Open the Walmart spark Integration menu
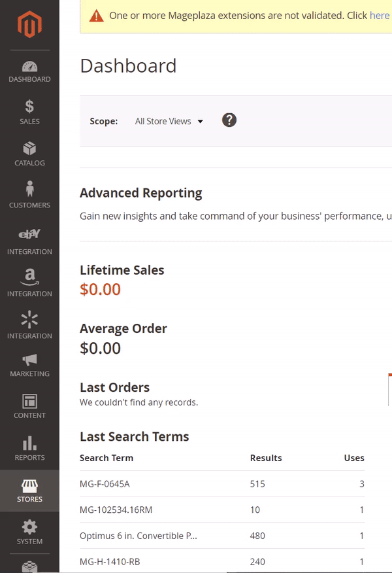The image size is (392, 573). pos(29,325)
